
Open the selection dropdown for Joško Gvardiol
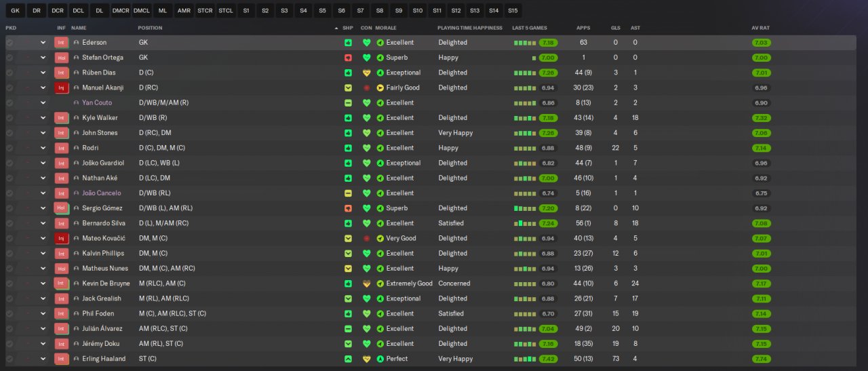(x=43, y=163)
